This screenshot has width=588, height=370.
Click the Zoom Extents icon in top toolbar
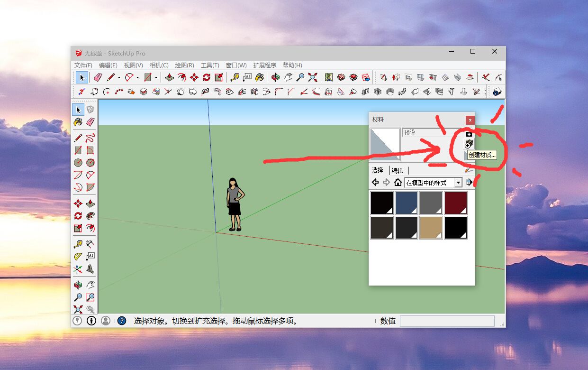click(x=312, y=77)
